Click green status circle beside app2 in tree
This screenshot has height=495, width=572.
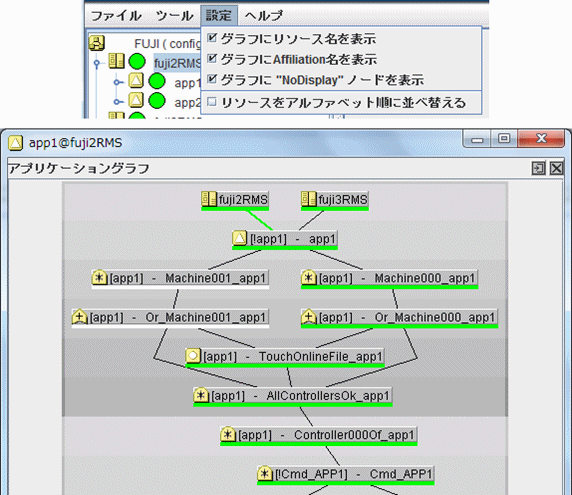pyautogui.click(x=157, y=101)
